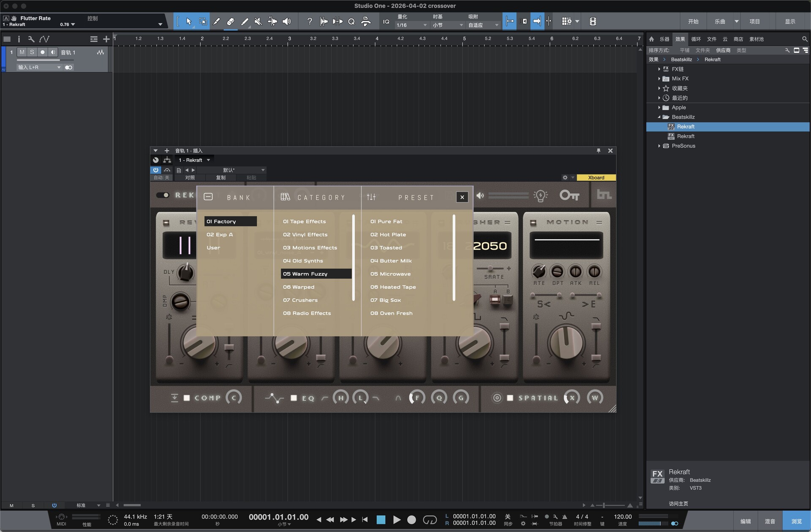Open plugin settings gear icon
This screenshot has height=532, width=811.
[x=565, y=178]
